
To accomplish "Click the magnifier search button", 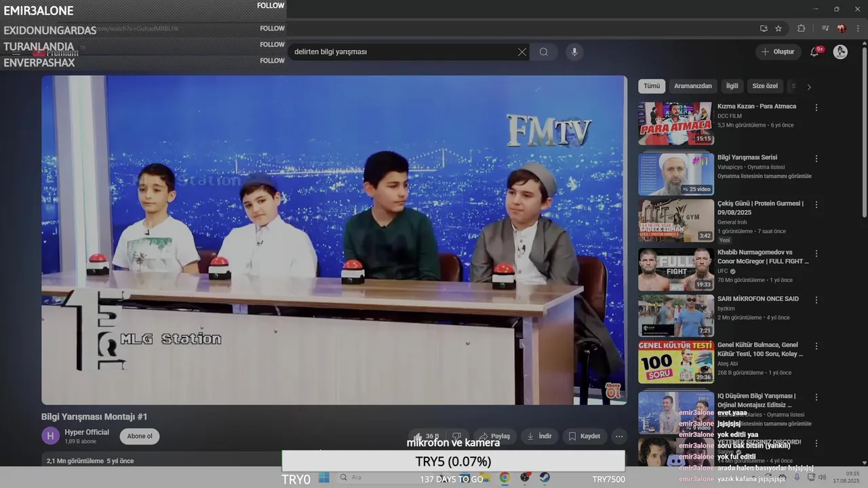I will click(x=544, y=52).
